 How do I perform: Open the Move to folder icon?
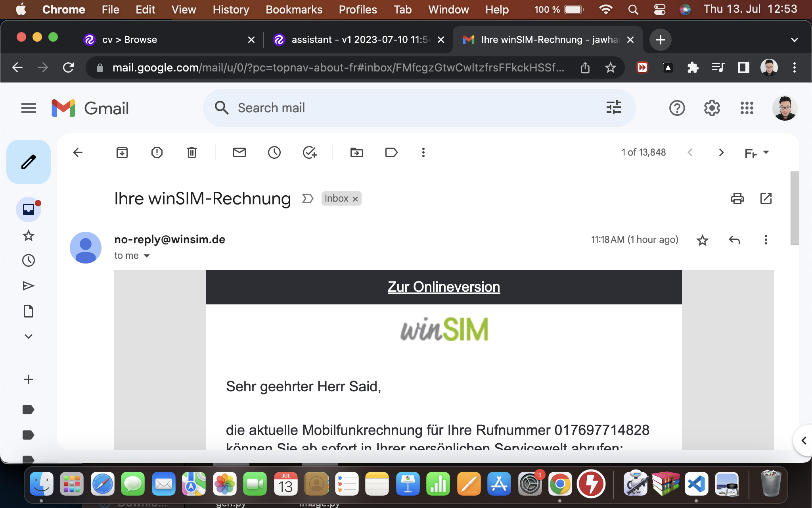(x=356, y=152)
